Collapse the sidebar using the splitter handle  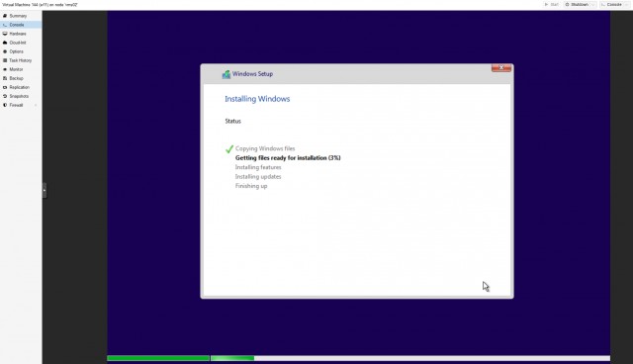coord(45,190)
